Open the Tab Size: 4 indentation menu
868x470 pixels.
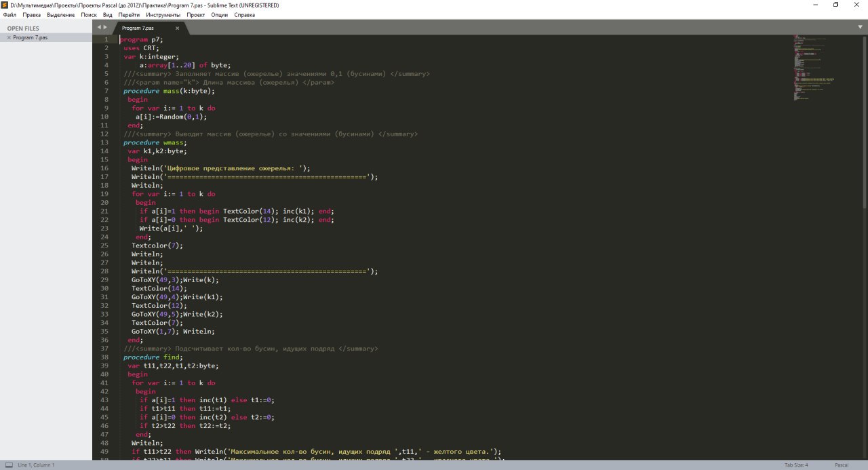(x=796, y=465)
